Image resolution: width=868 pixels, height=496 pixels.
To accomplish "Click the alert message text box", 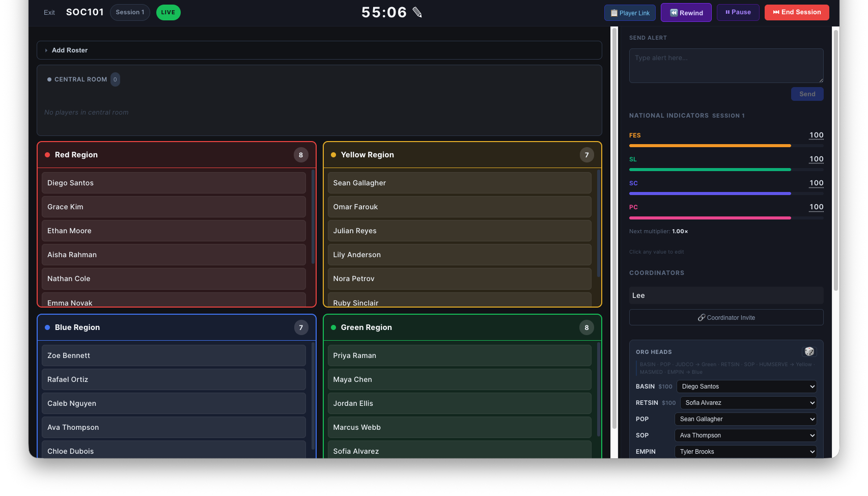I will pyautogui.click(x=726, y=66).
